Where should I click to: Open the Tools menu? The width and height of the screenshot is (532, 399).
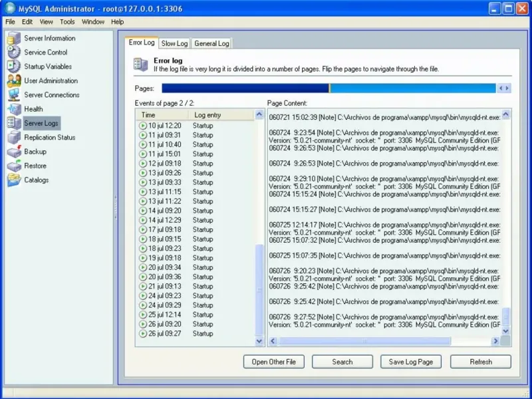point(67,22)
